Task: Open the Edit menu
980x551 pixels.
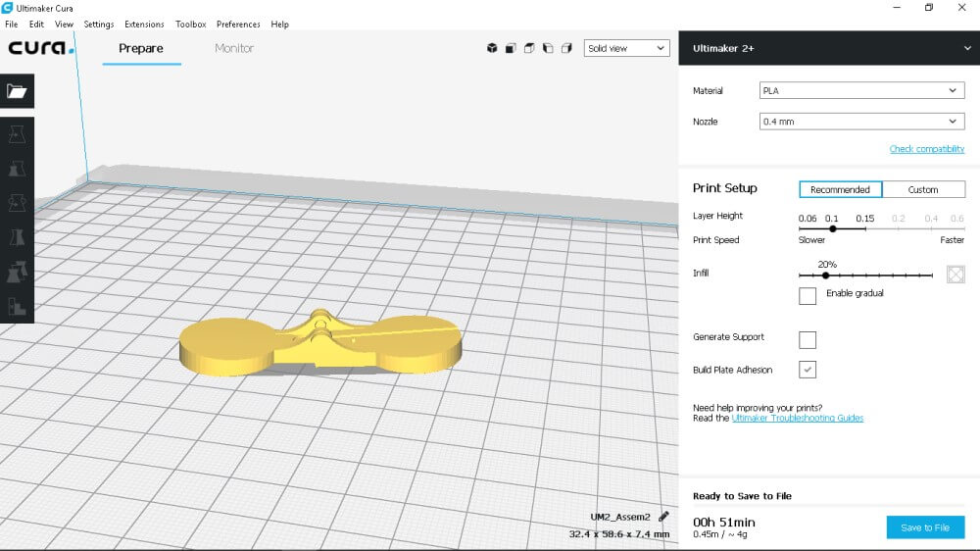Action: (36, 24)
